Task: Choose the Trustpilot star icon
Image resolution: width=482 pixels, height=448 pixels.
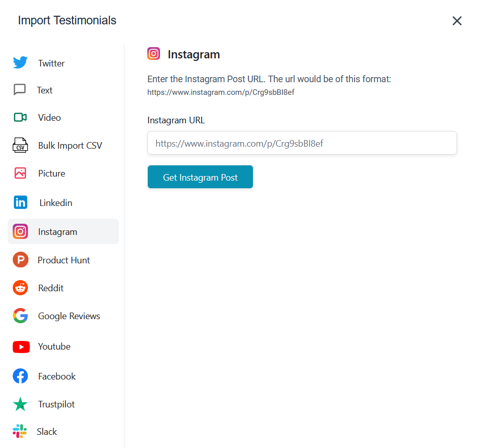Action: [x=20, y=404]
